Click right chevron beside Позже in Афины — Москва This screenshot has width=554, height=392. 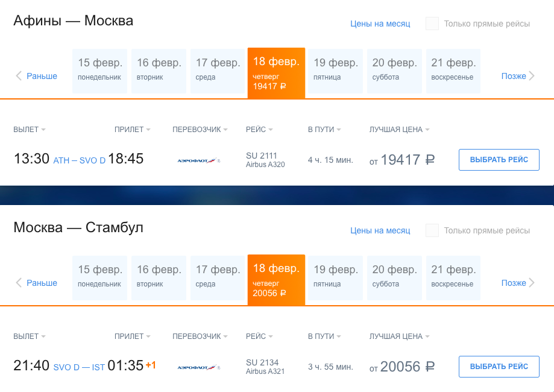tap(532, 75)
